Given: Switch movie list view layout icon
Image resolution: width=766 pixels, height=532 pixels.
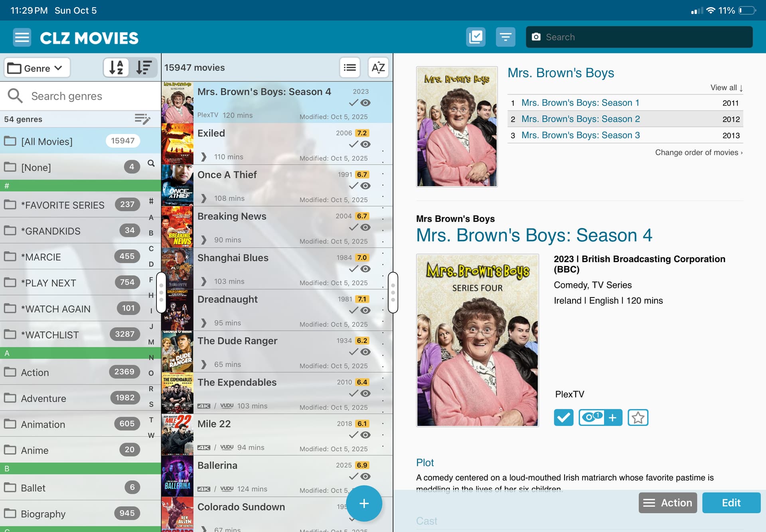Looking at the screenshot, I should [349, 67].
